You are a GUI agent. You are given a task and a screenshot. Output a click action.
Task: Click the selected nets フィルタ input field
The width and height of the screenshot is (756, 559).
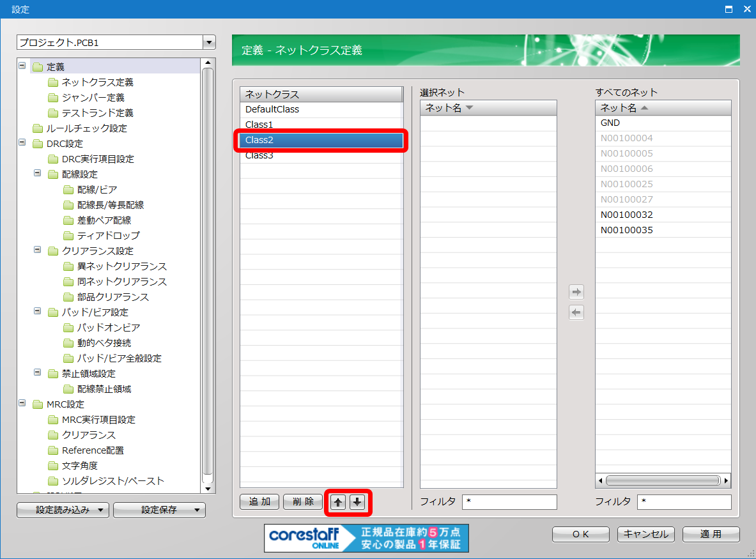(x=509, y=502)
